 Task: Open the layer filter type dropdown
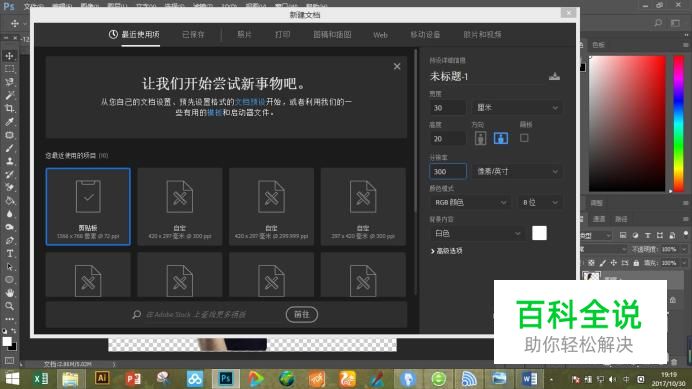tap(595, 236)
